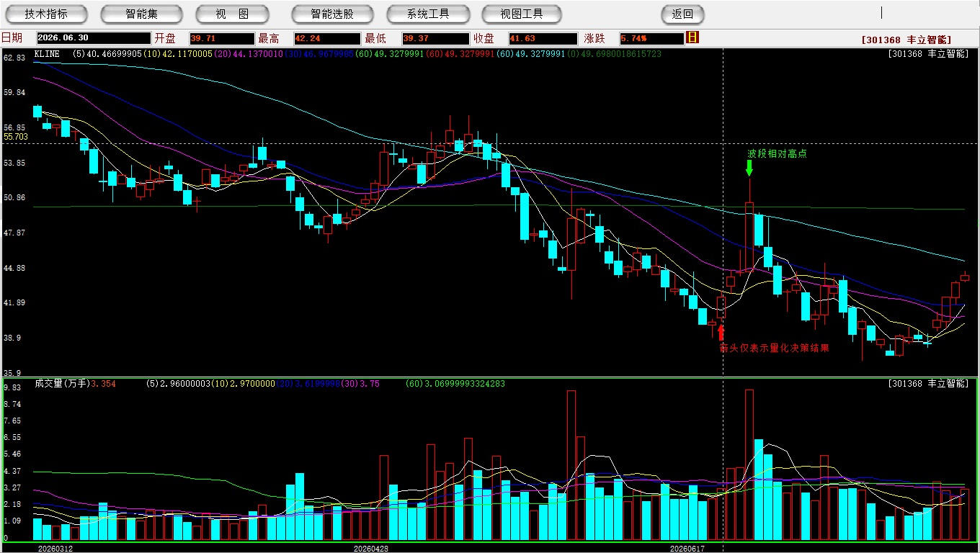The width and height of the screenshot is (980, 553).
Task: Click the red 箭头仅表示量化决策结果 annotation text
Action: 774,348
